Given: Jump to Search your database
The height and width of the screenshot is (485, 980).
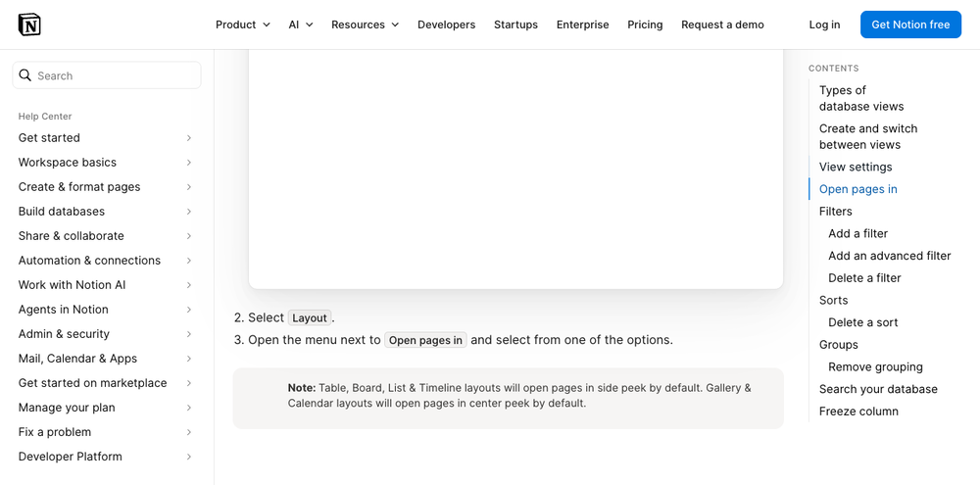Looking at the screenshot, I should [878, 389].
